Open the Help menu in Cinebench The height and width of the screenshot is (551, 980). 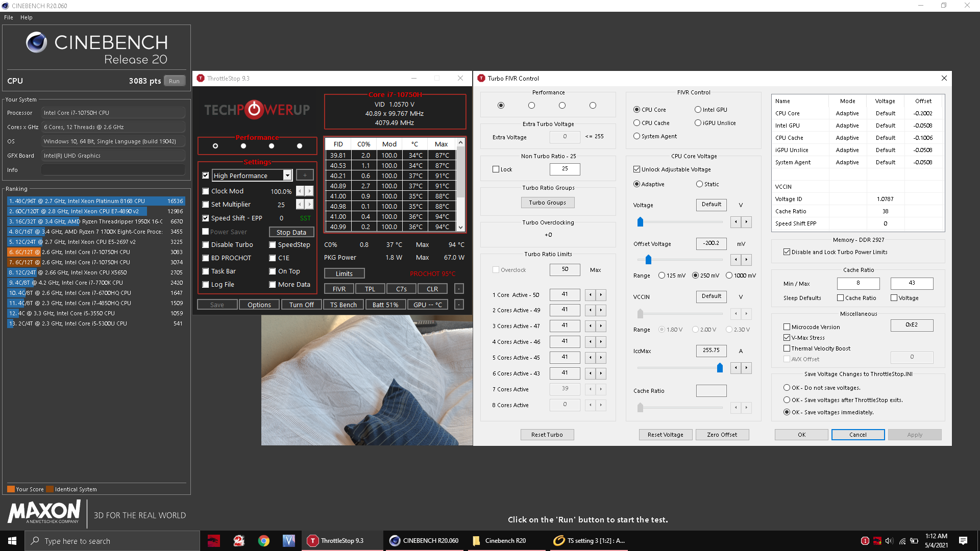coord(27,17)
